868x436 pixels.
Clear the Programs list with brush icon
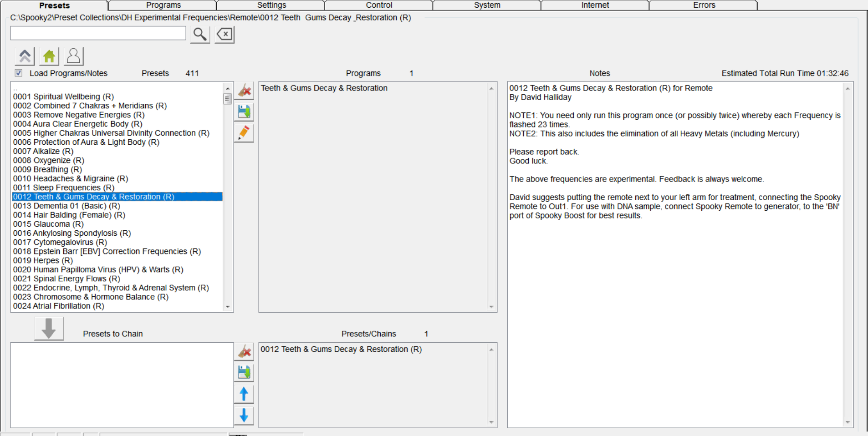click(x=244, y=91)
